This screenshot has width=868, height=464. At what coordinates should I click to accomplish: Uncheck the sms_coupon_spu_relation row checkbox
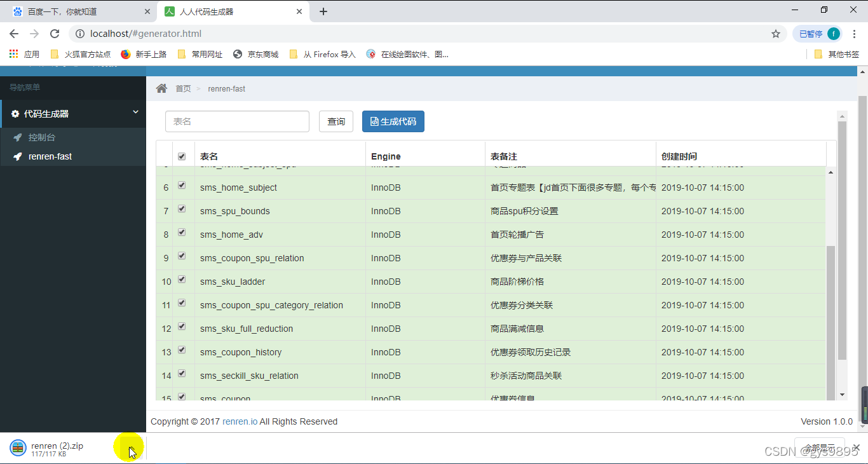pos(182,256)
